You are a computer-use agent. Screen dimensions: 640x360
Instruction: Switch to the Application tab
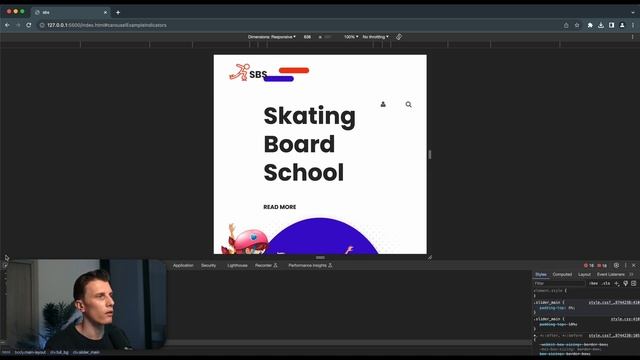point(183,265)
